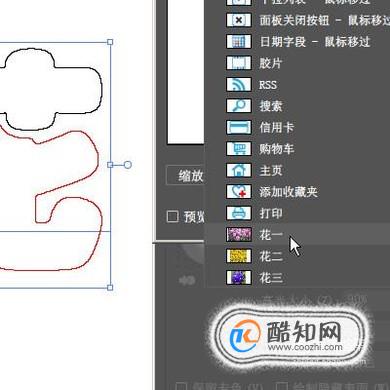Click the top-right bounding box handle
390x390 pixels.
pyautogui.click(x=110, y=42)
